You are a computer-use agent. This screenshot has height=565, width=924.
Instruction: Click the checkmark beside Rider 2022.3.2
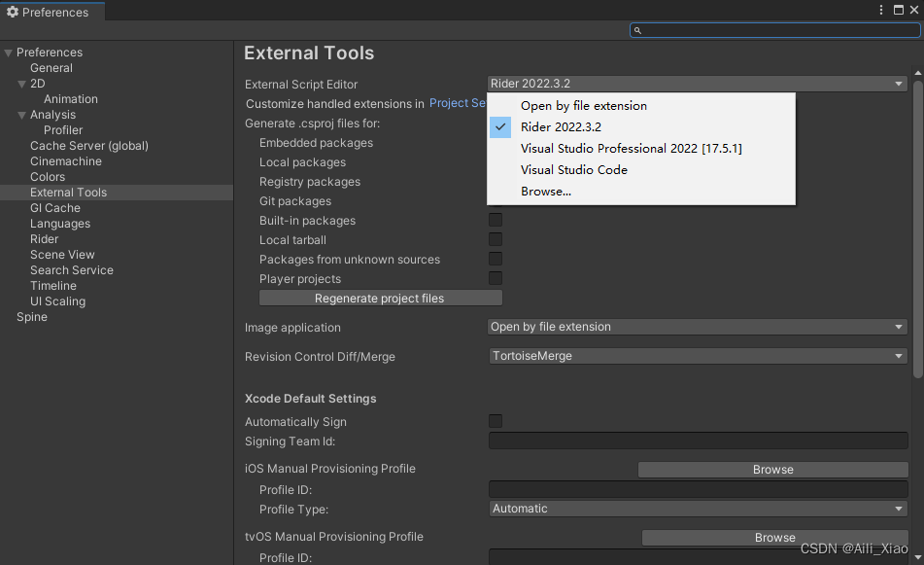point(500,126)
